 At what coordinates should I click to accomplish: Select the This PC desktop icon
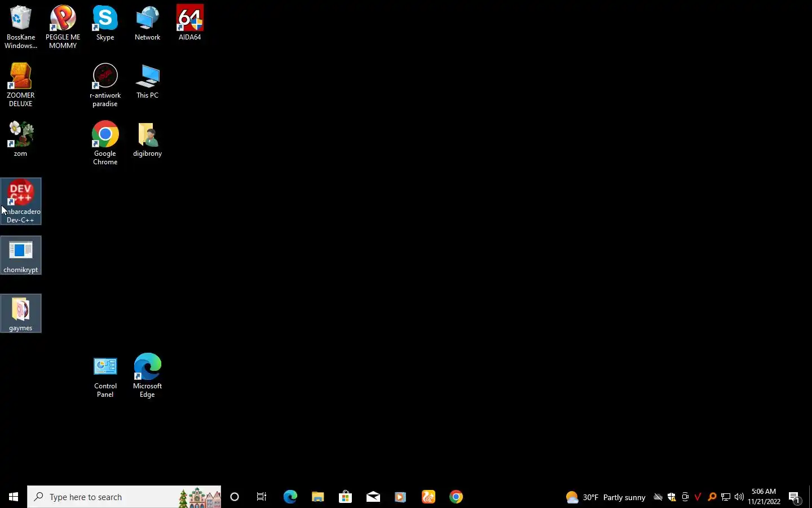[147, 81]
